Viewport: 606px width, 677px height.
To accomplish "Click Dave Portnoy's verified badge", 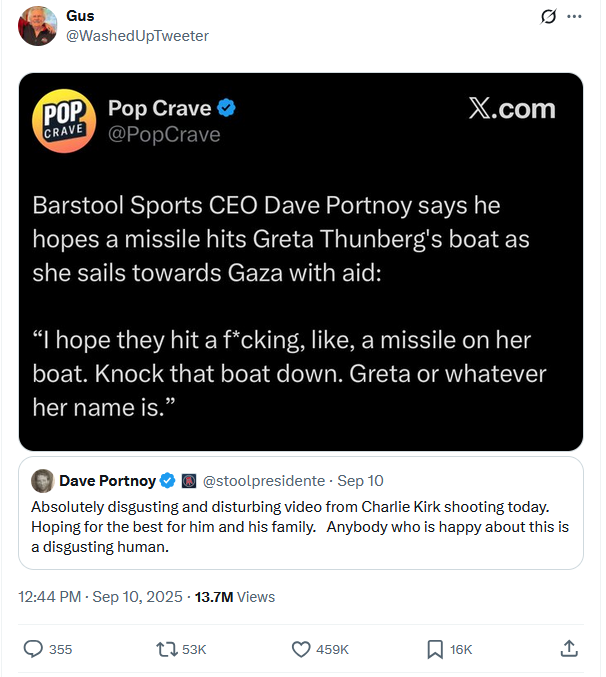I will tap(167, 480).
